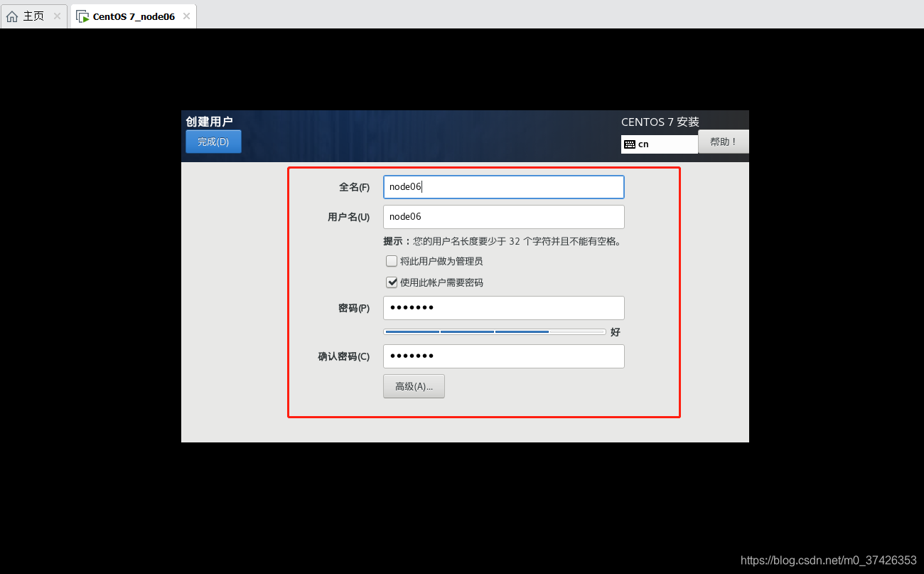Screen dimensions: 924x574
Task: Click the 确认密码(C) field
Action: pos(503,356)
